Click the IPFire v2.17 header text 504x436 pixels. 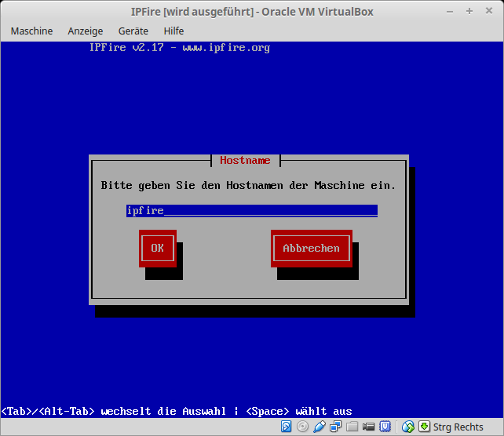[x=180, y=48]
